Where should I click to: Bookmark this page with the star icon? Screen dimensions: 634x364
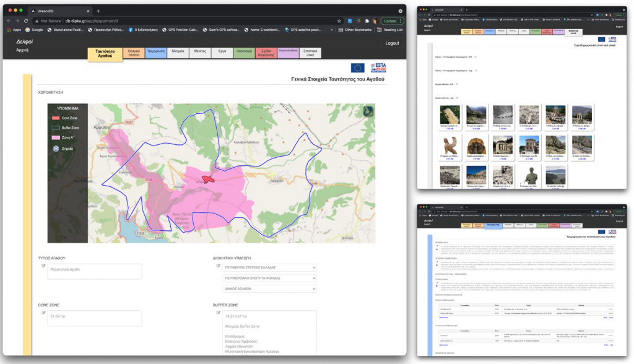tap(339, 21)
